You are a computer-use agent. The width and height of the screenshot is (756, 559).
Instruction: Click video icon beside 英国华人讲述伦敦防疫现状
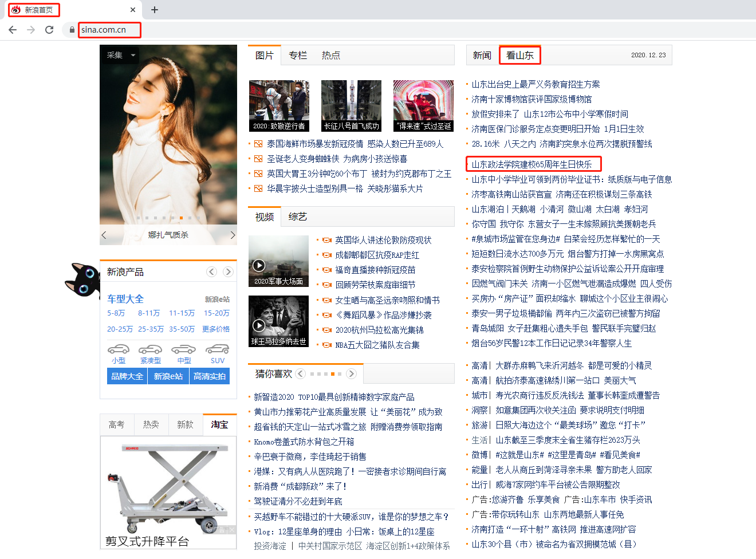click(x=327, y=241)
